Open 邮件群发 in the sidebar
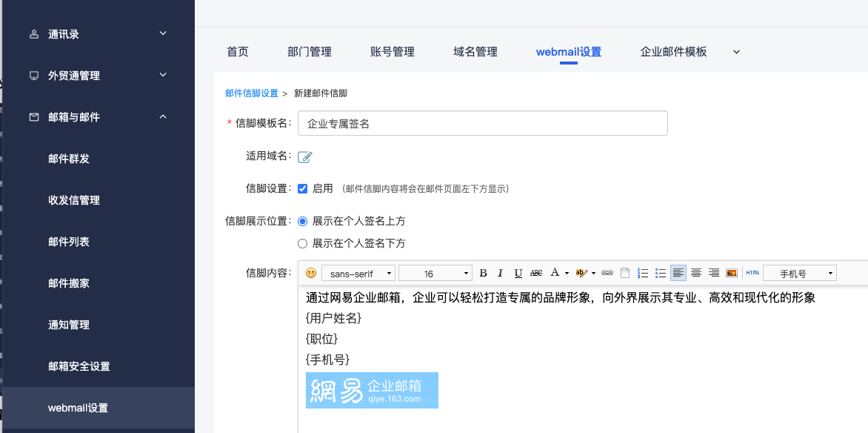 pos(69,159)
